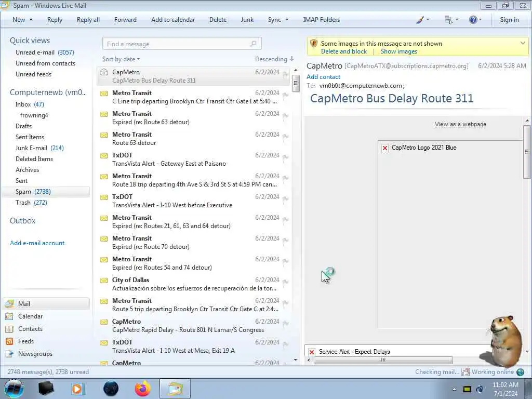Image resolution: width=532 pixels, height=399 pixels.
Task: Click envelope icon of TxDOT Gateway East message
Action: pyautogui.click(x=104, y=155)
